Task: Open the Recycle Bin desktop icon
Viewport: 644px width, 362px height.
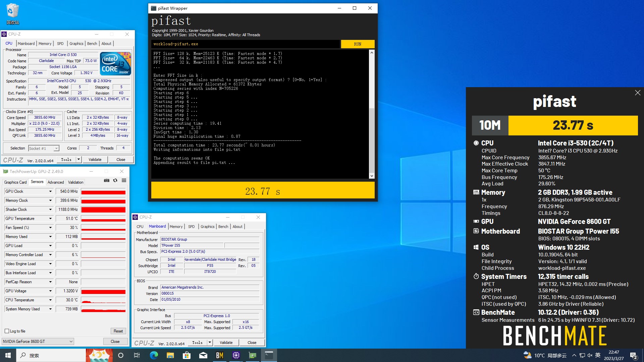Action: click(12, 14)
